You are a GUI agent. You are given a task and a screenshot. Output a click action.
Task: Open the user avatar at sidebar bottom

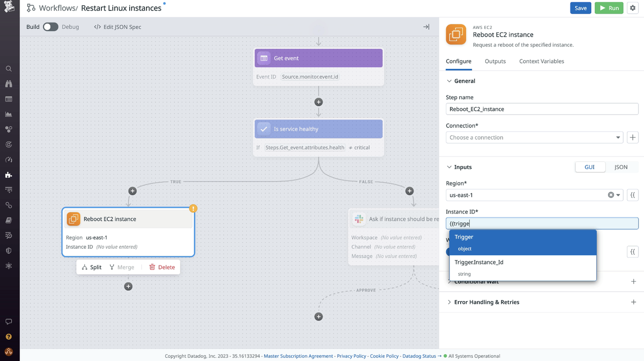9,352
